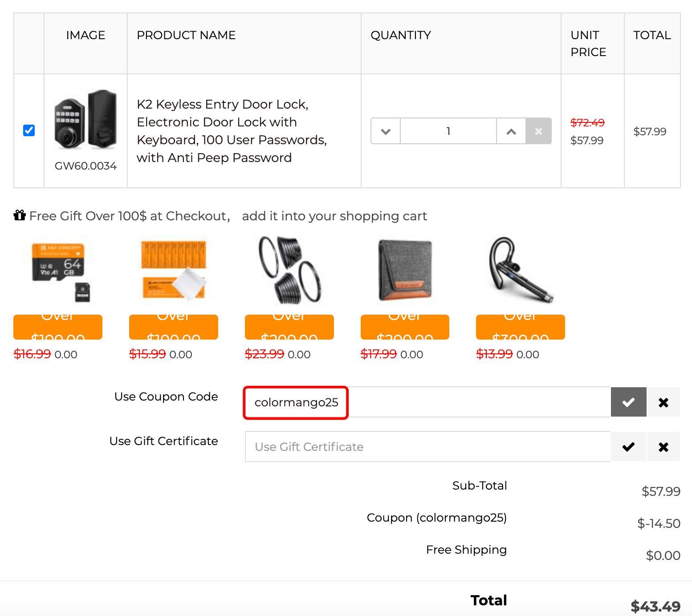Select the lens adapter rings free gift
Image resolution: width=692 pixels, height=616 pixels.
coord(289,270)
